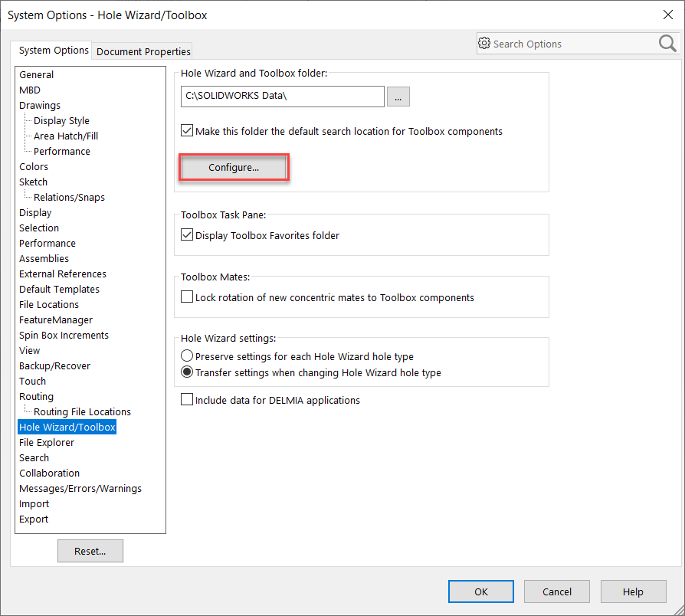Go to File Locations settings

[x=49, y=305]
